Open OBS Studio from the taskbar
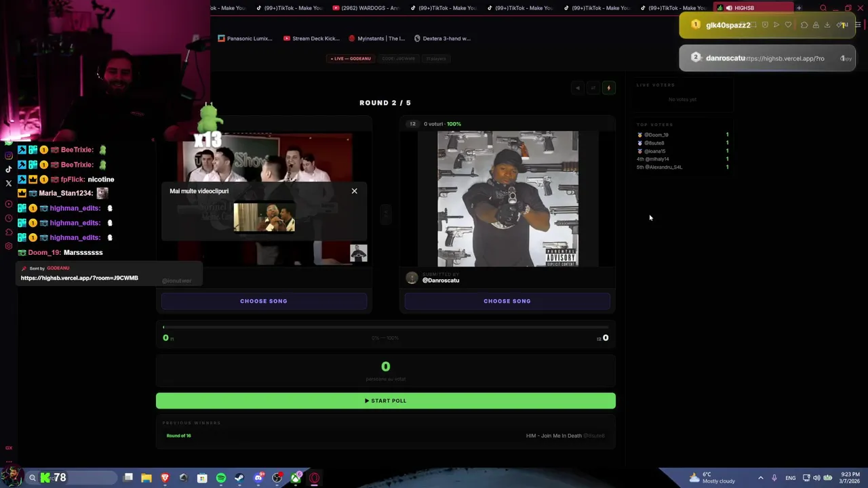The image size is (868, 488). [277, 478]
